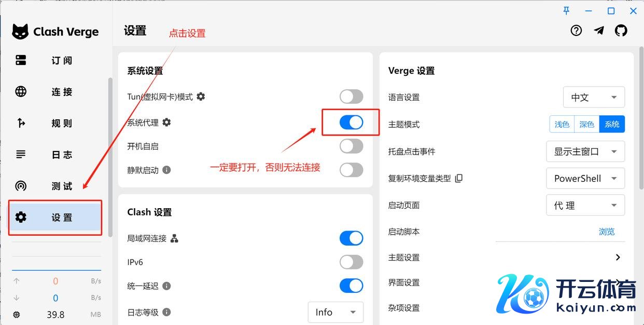644x325 pixels.
Task: Pin the window with pin icon
Action: 566,11
